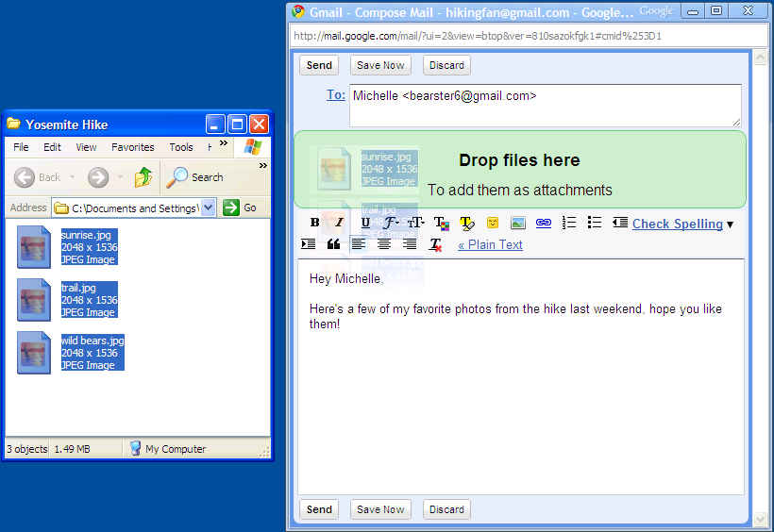Image resolution: width=774 pixels, height=532 pixels.
Task: Click the bottom Discard button
Action: (446, 509)
